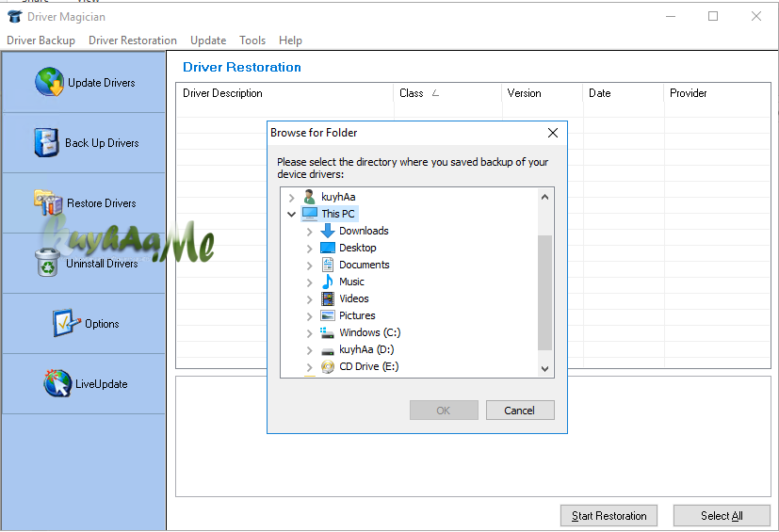This screenshot has height=532, width=779.
Task: Open the Tools menu
Action: pyautogui.click(x=252, y=40)
